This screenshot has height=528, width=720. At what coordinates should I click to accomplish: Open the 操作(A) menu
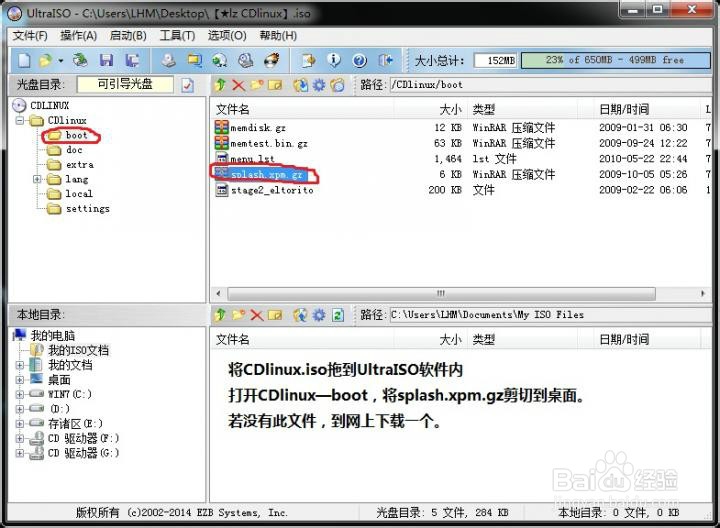[x=79, y=36]
